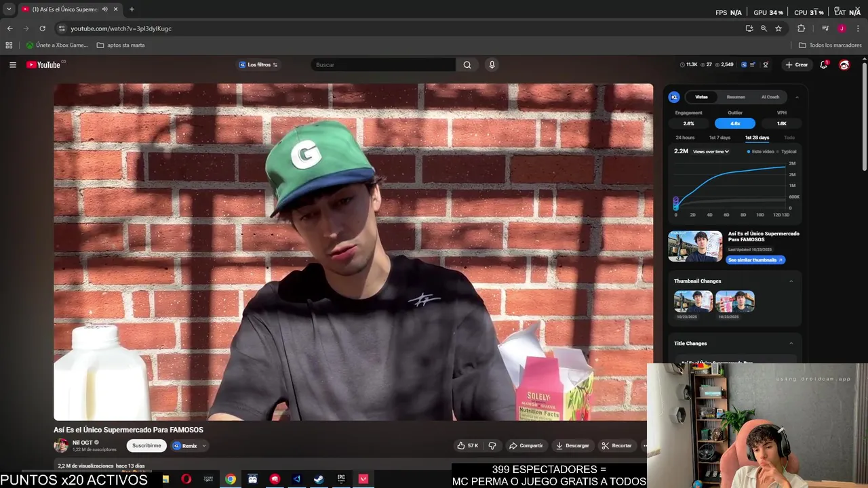868x488 pixels.
Task: Expand the Remix button dropdown arrow
Action: coord(203,446)
